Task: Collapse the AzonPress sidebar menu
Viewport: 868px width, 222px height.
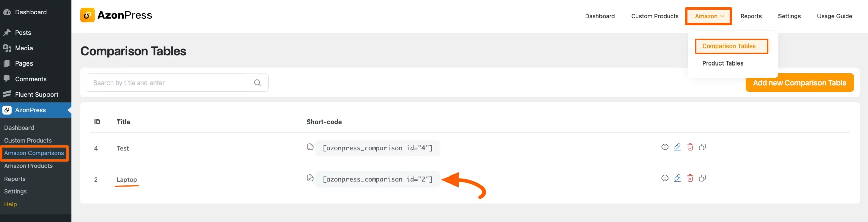Action: click(70, 110)
